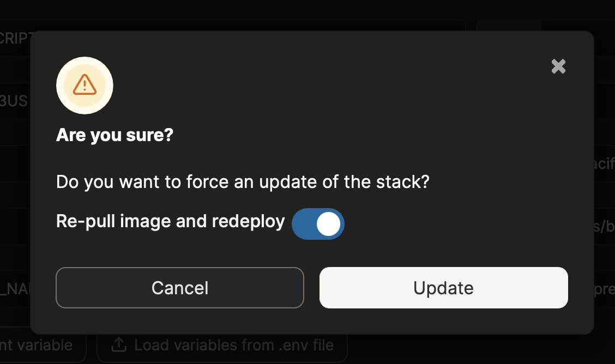Disable the Re-pull image and redeploy switch
This screenshot has height=364, width=615.
click(x=318, y=224)
